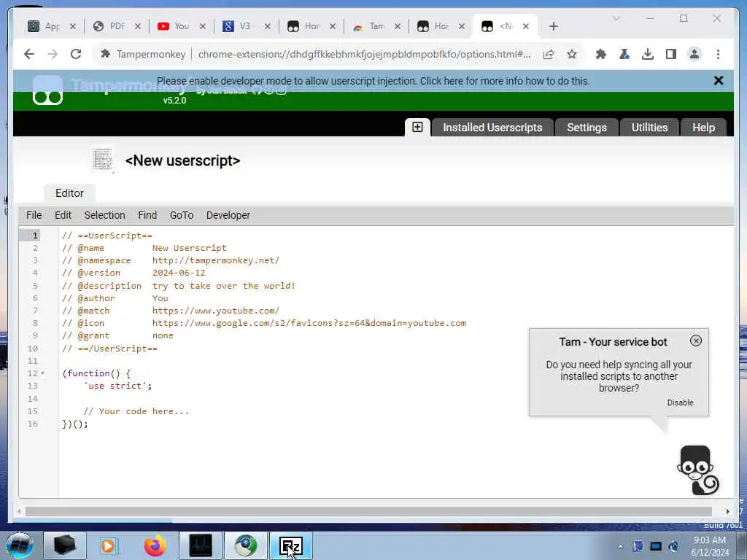Click the new userscript plus tab icon

(x=417, y=127)
